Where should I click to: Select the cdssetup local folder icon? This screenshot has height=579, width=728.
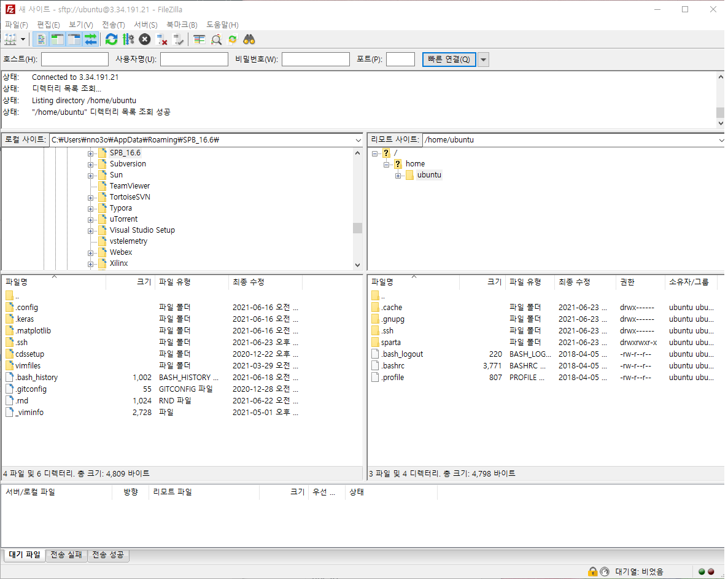coord(9,354)
